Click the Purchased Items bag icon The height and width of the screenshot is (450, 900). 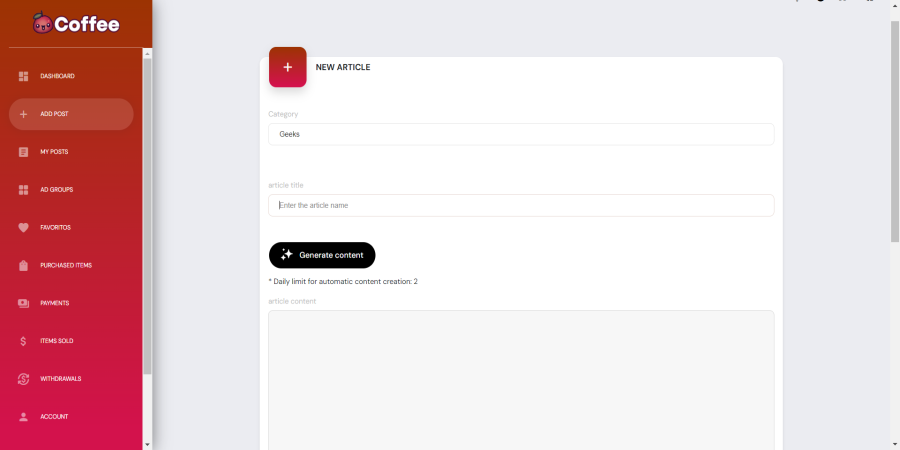click(x=24, y=266)
